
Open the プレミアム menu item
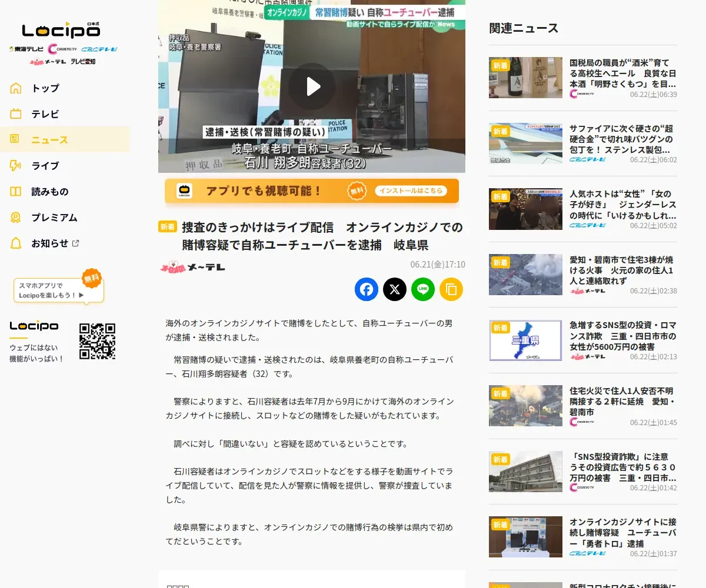(65, 218)
